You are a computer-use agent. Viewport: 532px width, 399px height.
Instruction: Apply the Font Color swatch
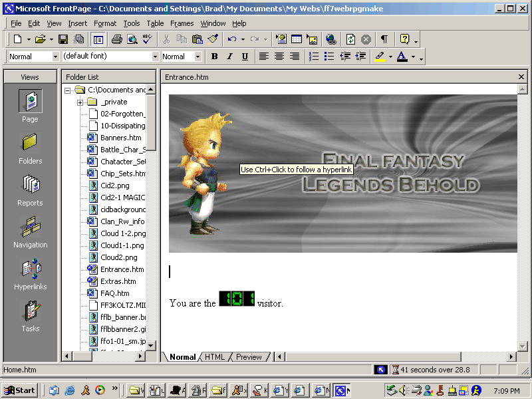(402, 57)
